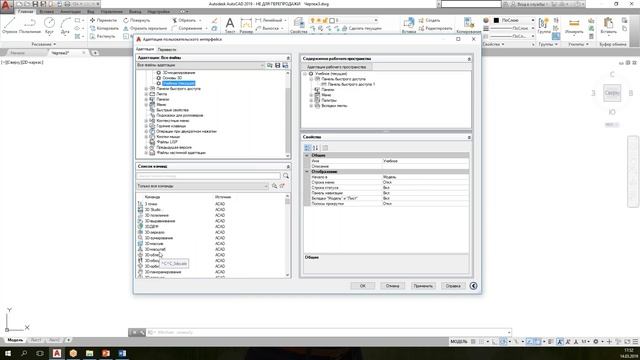The image size is (640, 360).
Task: Click the command list vertical scrollbar
Action: [x=288, y=236]
